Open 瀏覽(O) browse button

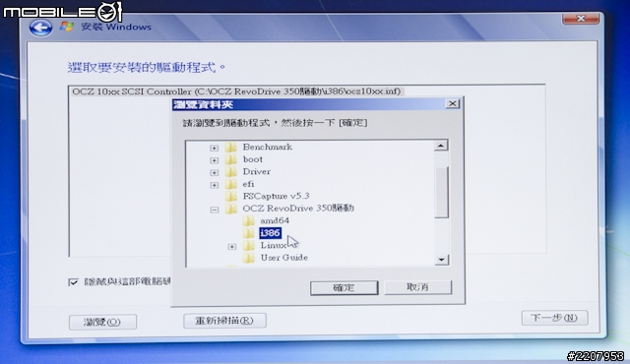click(102, 322)
